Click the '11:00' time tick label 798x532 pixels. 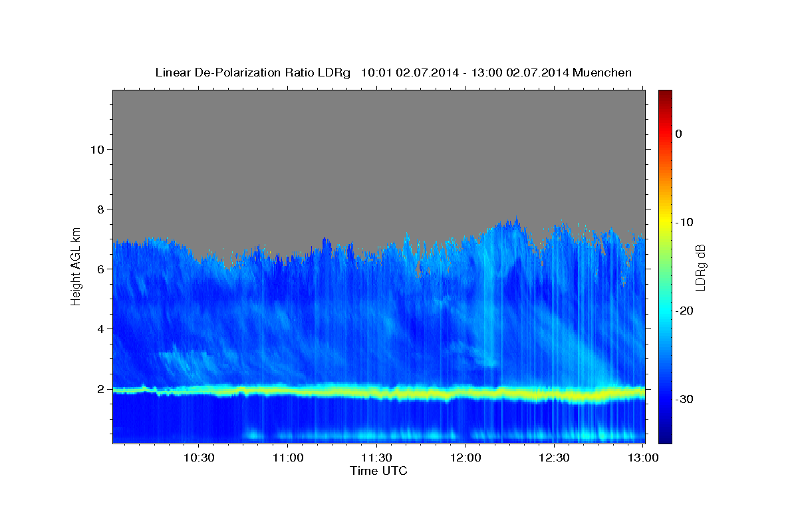pos(287,458)
